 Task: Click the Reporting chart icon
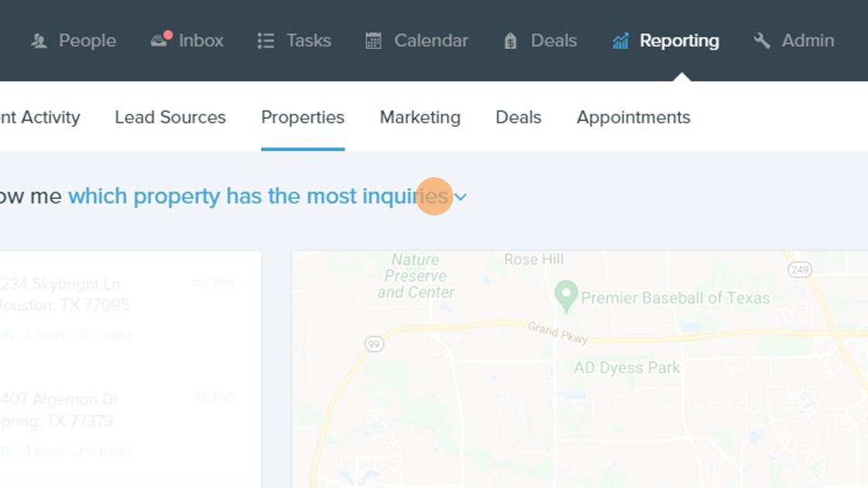tap(620, 41)
